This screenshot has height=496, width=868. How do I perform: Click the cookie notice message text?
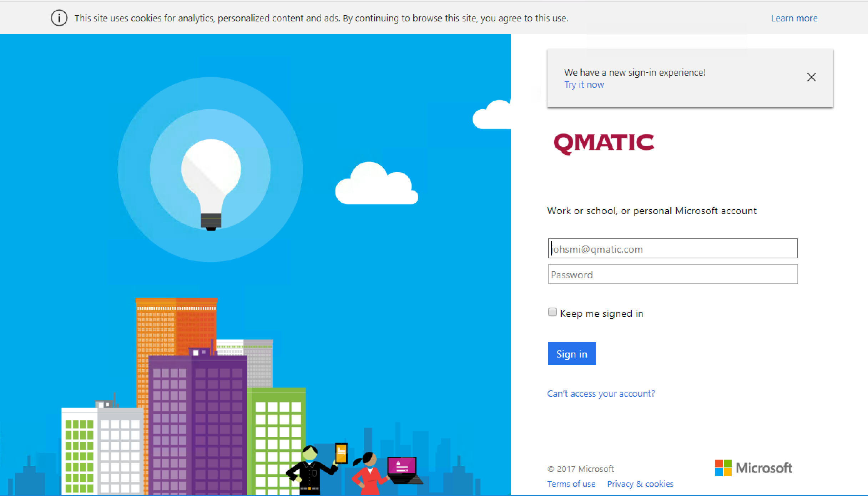(321, 18)
